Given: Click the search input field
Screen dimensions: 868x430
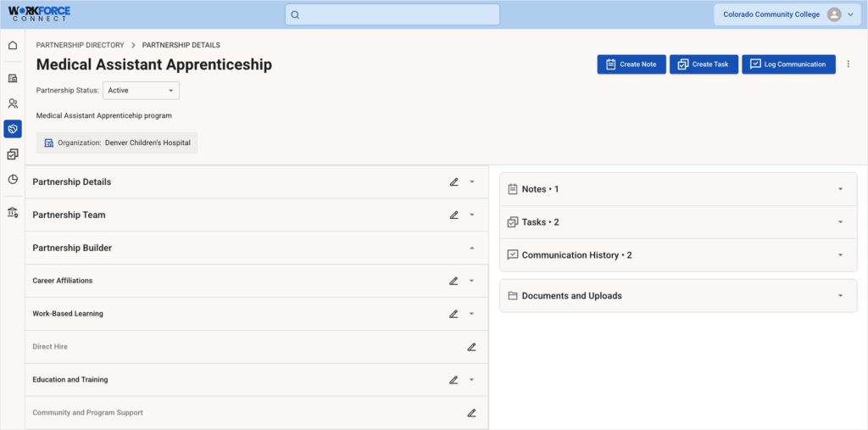Looking at the screenshot, I should (x=392, y=14).
